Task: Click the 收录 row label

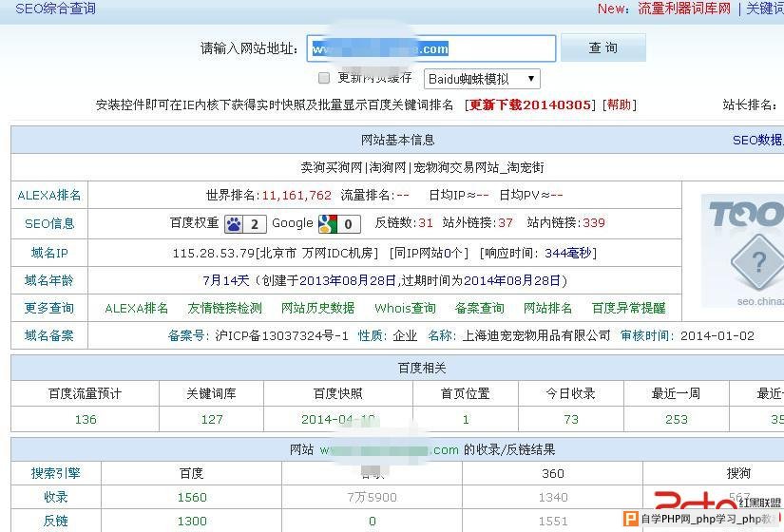Action: click(55, 497)
